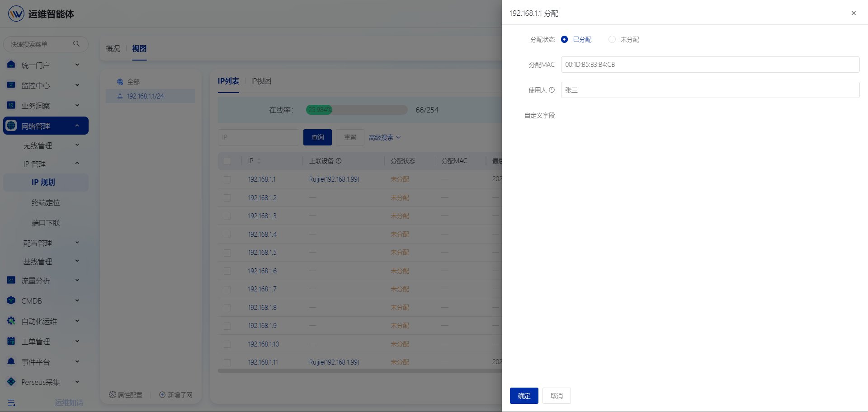The width and height of the screenshot is (868, 412).
Task: Select the 未分配 radio button
Action: coord(612,39)
